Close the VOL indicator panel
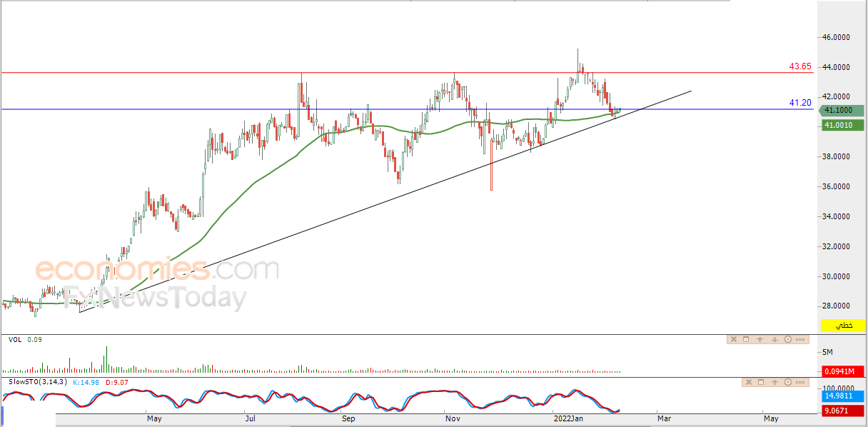 734,339
